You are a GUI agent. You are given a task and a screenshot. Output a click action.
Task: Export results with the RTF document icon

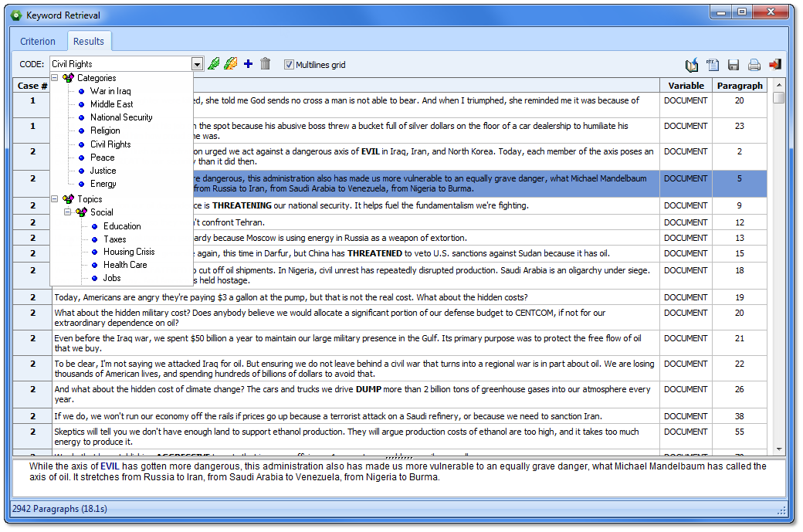(x=713, y=65)
